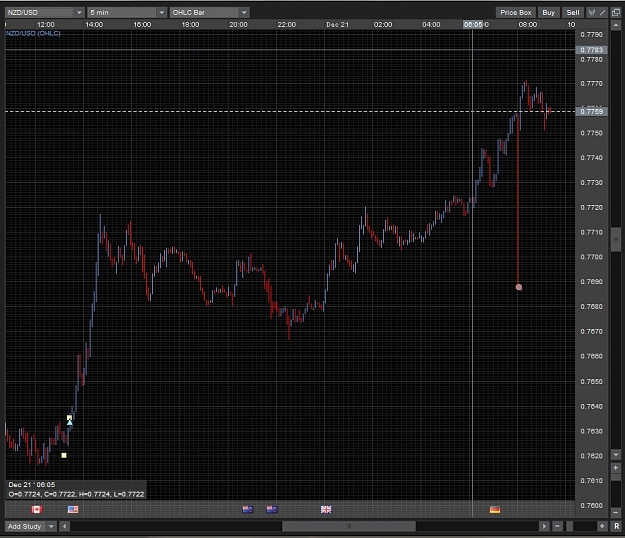Zoom in time axis with bottom plus button
Screen dimensions: 625x538
point(602,526)
